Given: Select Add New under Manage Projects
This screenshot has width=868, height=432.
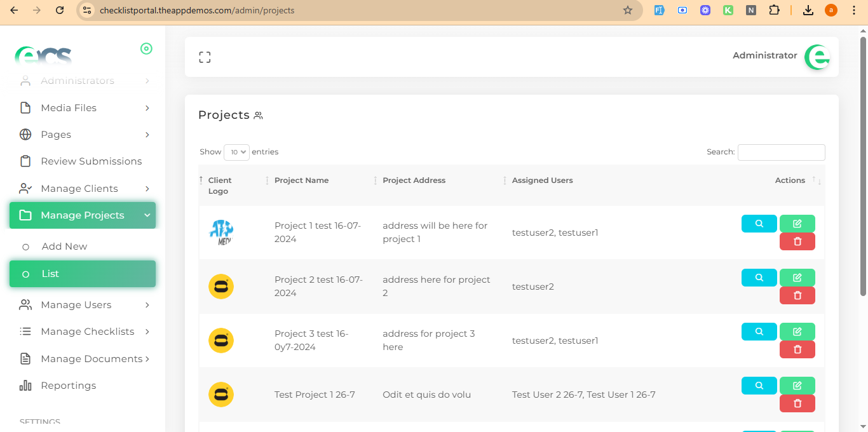Looking at the screenshot, I should [64, 246].
